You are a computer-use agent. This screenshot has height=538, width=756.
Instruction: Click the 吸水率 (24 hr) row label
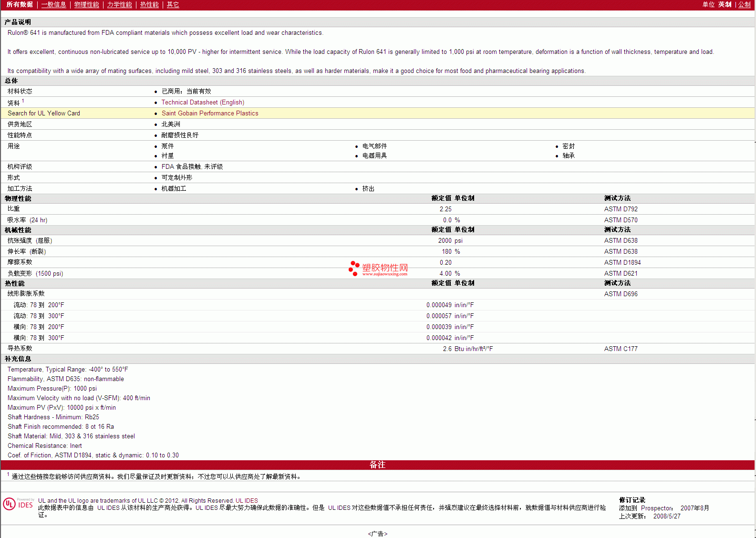pyautogui.click(x=27, y=220)
